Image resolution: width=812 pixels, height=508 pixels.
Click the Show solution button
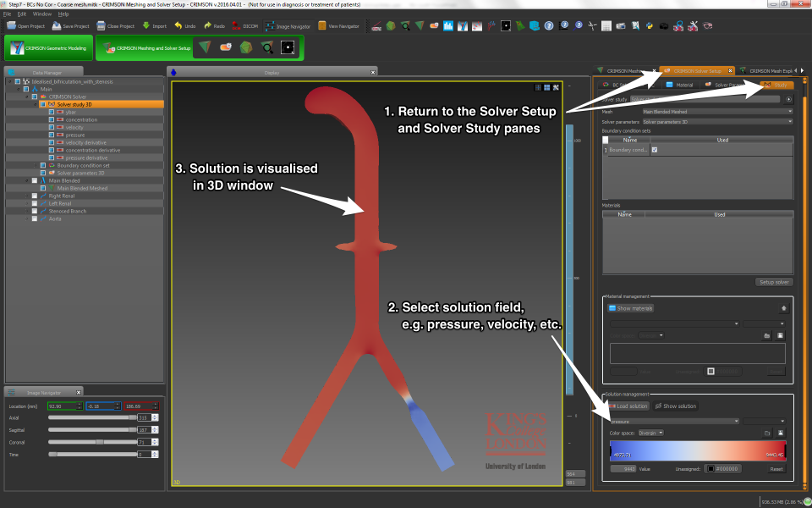[x=675, y=406]
